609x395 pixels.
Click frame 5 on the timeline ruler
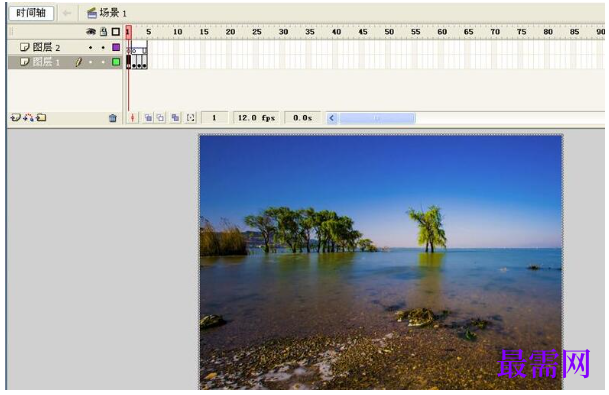149,32
